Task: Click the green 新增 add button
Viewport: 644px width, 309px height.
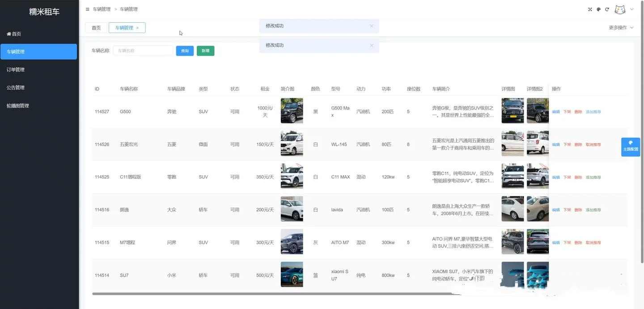Action: click(205, 51)
